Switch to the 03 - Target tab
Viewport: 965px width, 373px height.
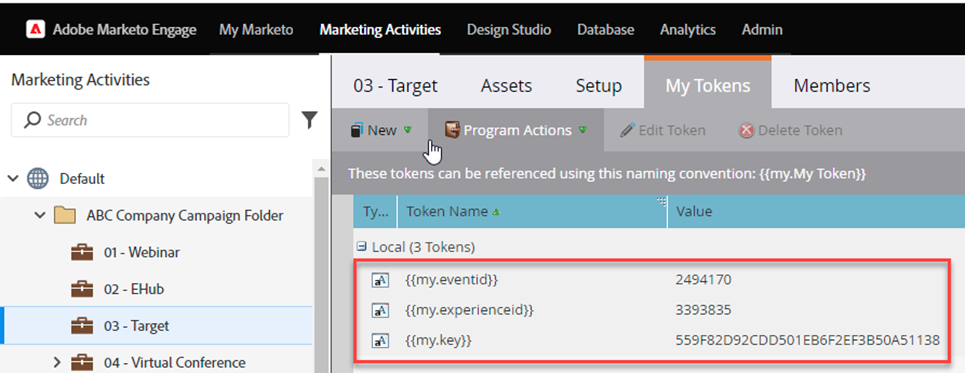tap(395, 86)
